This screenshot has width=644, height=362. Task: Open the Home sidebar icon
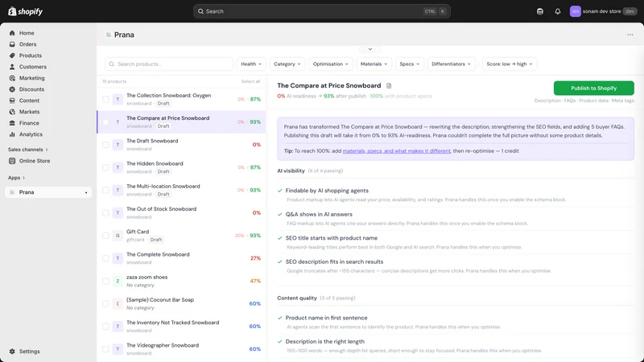click(12, 33)
